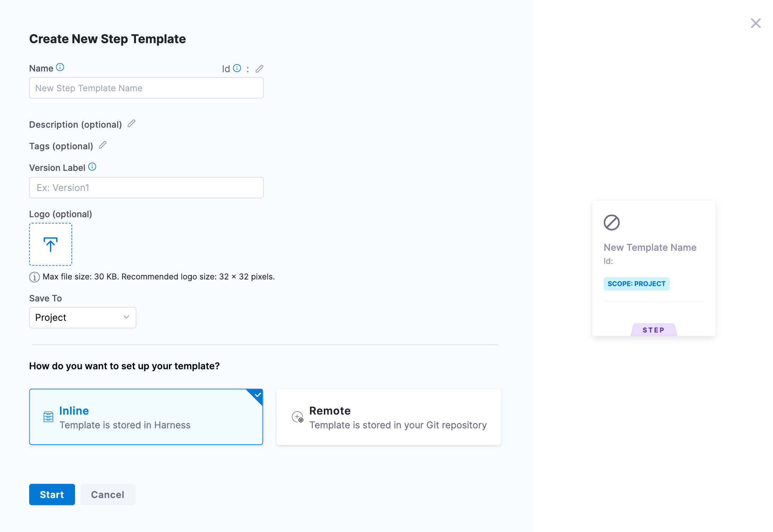Click the logo upload arrow icon
The height and width of the screenshot is (532, 773).
click(x=51, y=244)
